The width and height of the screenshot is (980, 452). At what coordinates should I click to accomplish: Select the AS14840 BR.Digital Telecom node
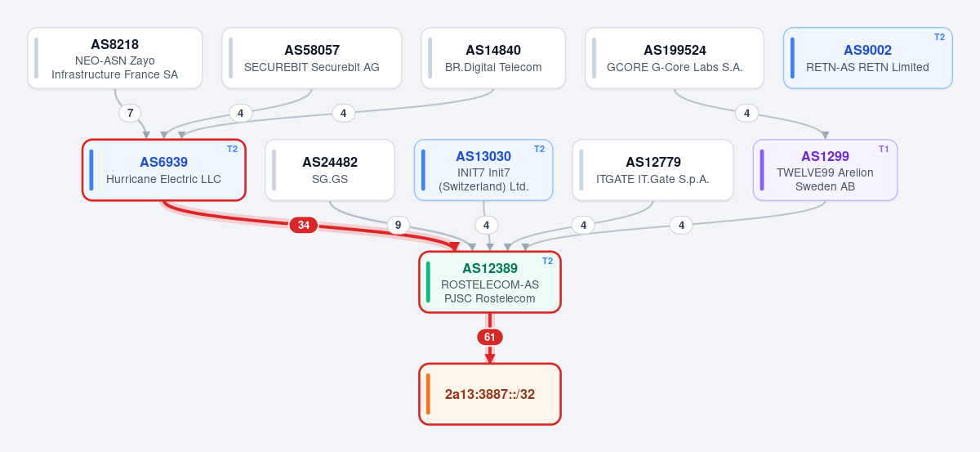[x=493, y=58]
